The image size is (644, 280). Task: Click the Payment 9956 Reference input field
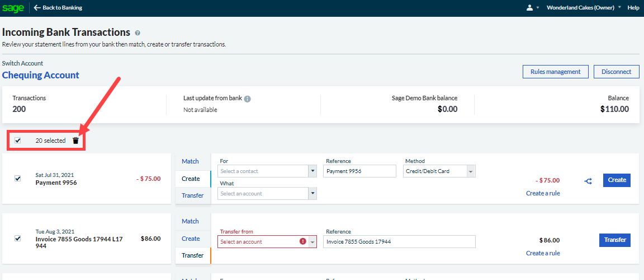(359, 171)
